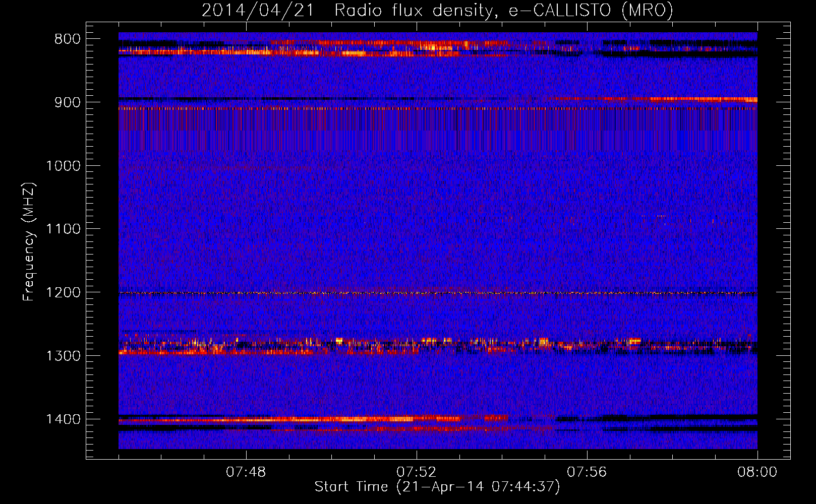Select the 1400 frequency tick label
Image resolution: width=816 pixels, height=504 pixels.
tap(63, 419)
